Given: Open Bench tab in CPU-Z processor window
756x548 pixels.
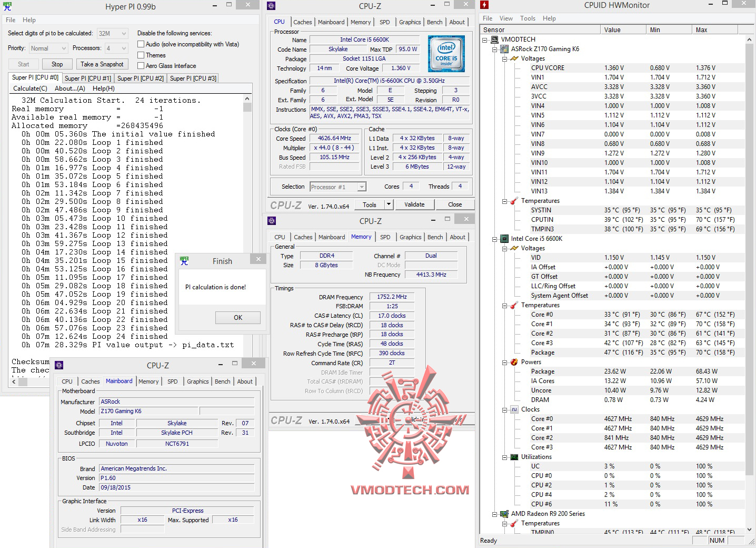Looking at the screenshot, I should (435, 22).
